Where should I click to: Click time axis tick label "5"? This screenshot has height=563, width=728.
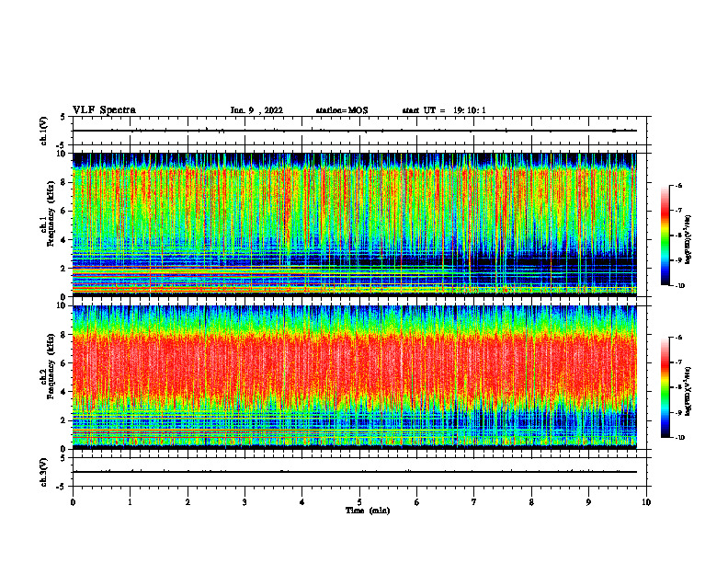pyautogui.click(x=359, y=502)
